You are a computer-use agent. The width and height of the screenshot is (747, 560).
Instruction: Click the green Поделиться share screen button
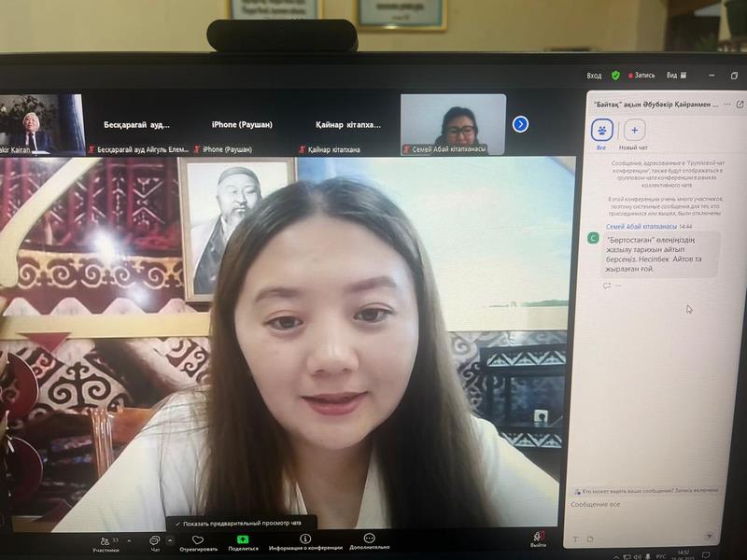(243, 541)
